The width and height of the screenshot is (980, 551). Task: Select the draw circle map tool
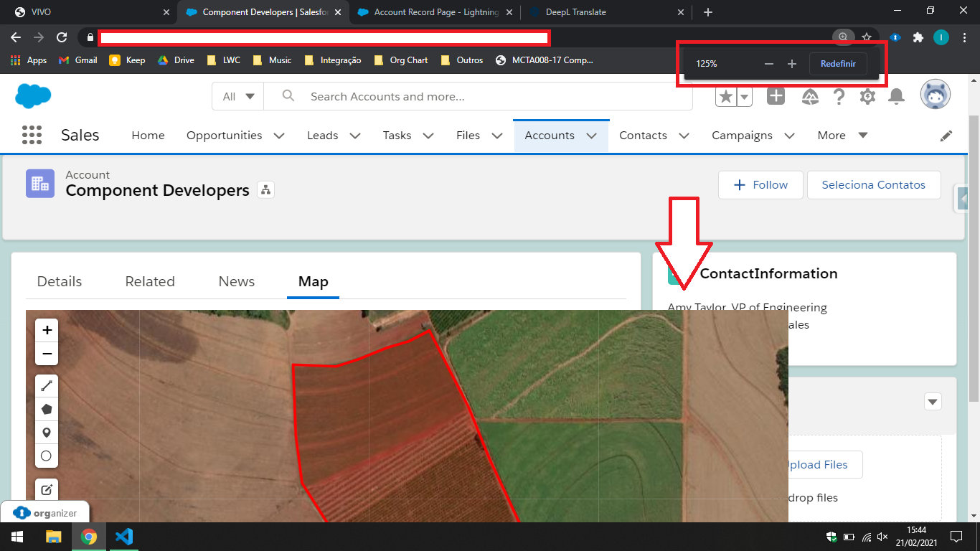click(x=47, y=456)
